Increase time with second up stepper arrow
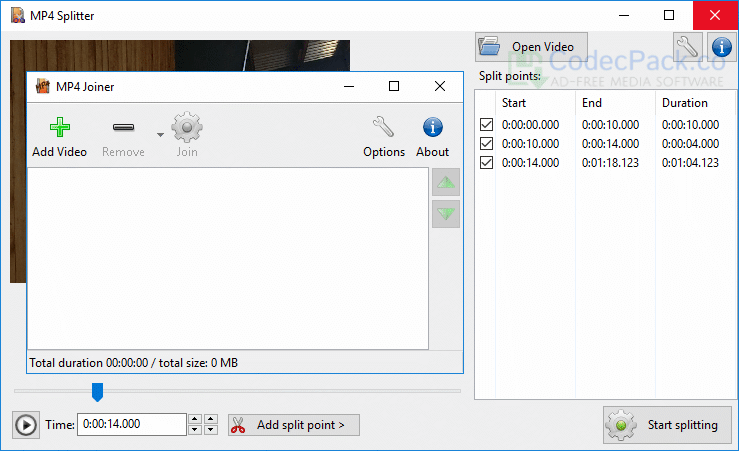The image size is (739, 451). (x=211, y=419)
